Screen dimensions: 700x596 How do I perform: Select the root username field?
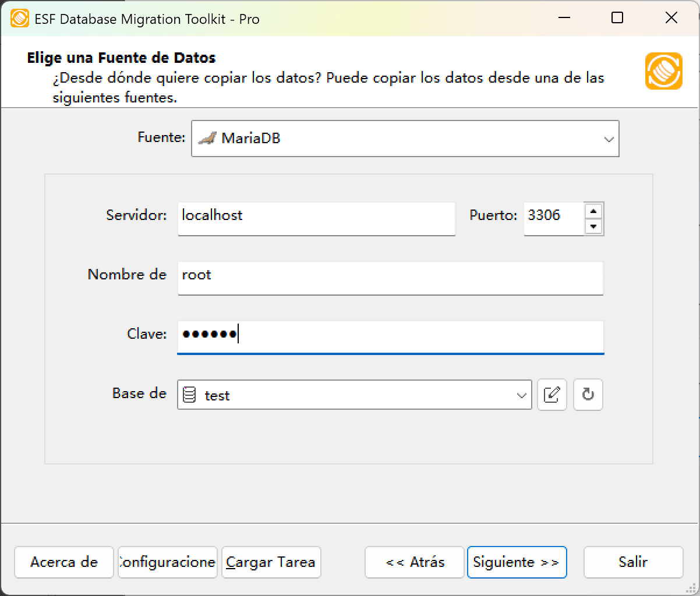[390, 278]
